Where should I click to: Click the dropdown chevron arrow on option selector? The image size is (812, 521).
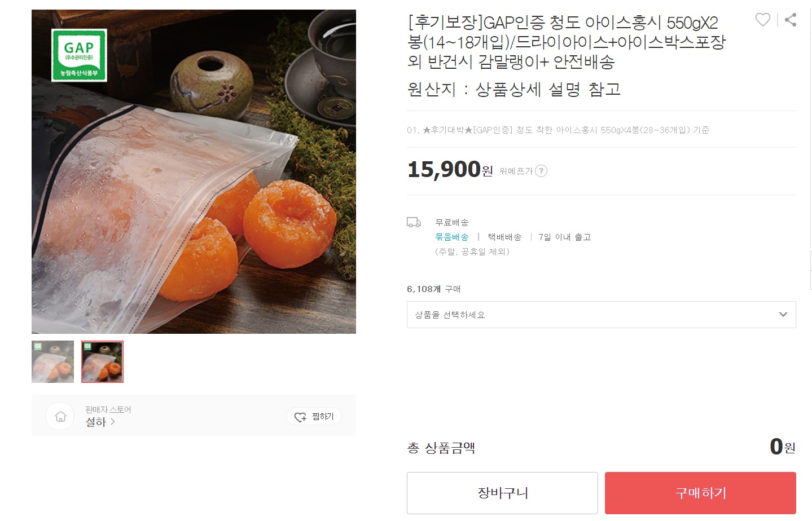tap(783, 315)
